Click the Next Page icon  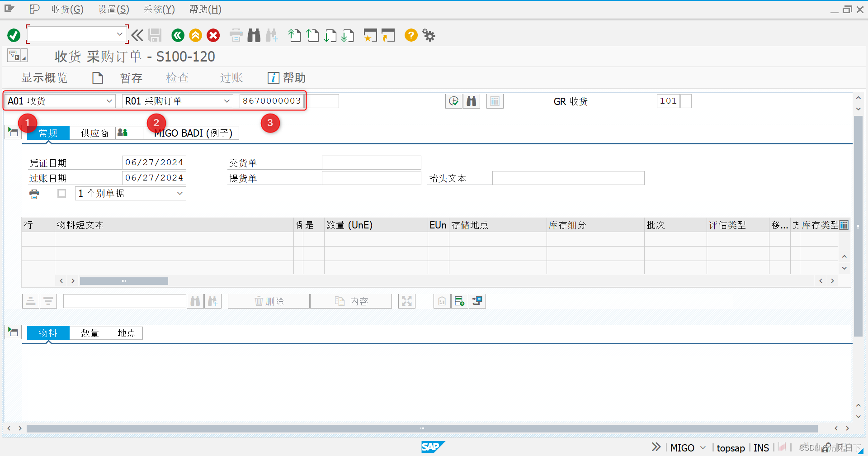[330, 35]
